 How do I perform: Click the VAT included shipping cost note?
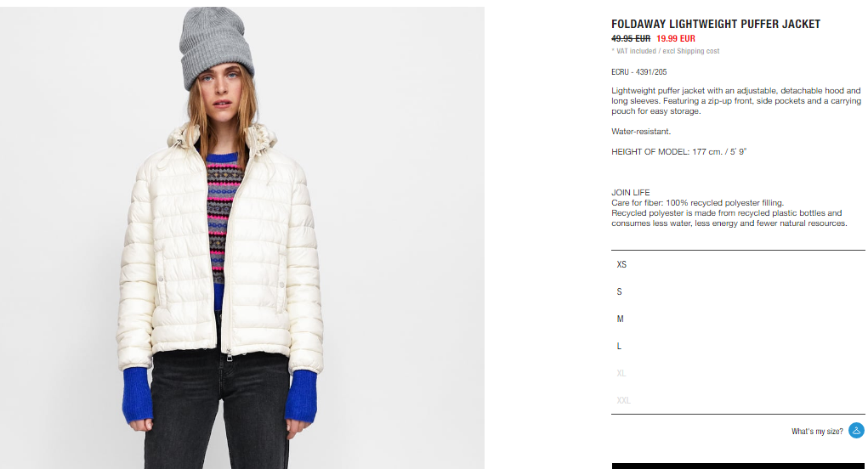click(666, 51)
